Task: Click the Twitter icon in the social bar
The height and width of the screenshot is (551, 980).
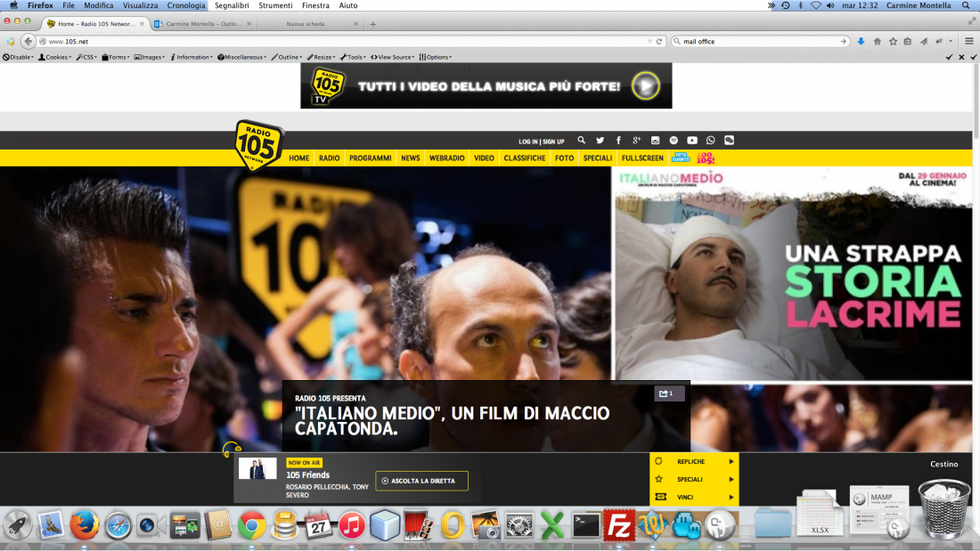Action: pyautogui.click(x=600, y=140)
